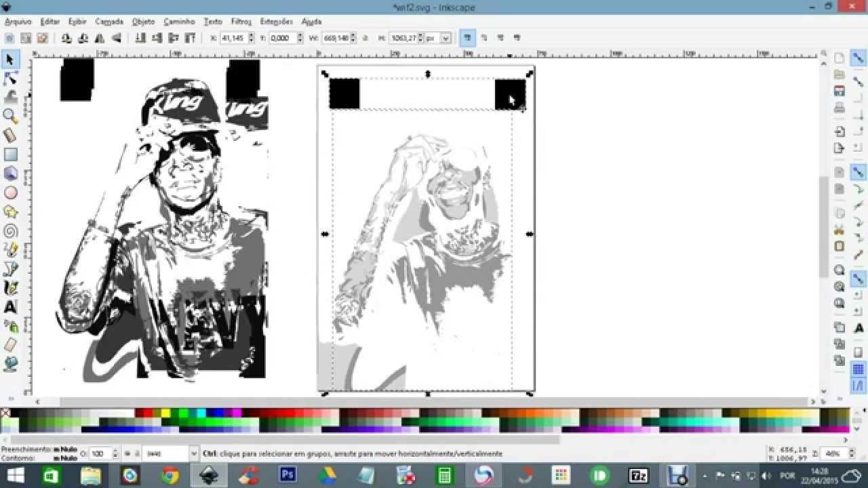
Task: Toggle scale stroke width affect button
Action: pyautogui.click(x=467, y=38)
